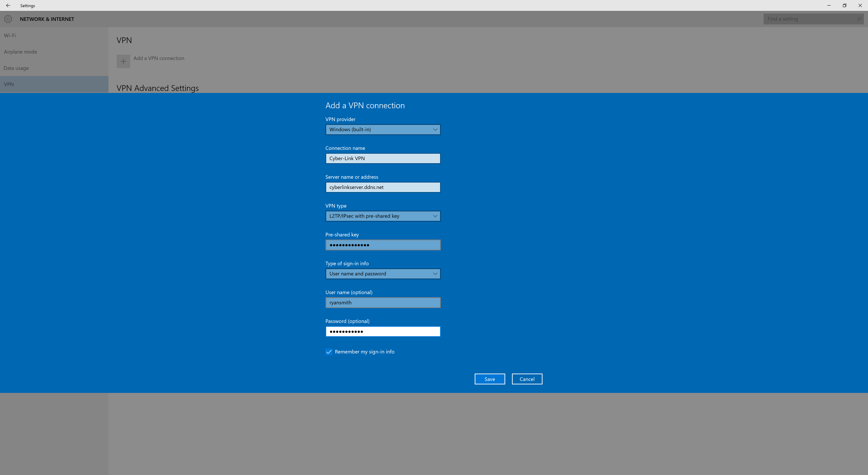Screen dimensions: 868x475
Task: Toggle the Remember my sign-in info checkbox
Action: point(329,352)
